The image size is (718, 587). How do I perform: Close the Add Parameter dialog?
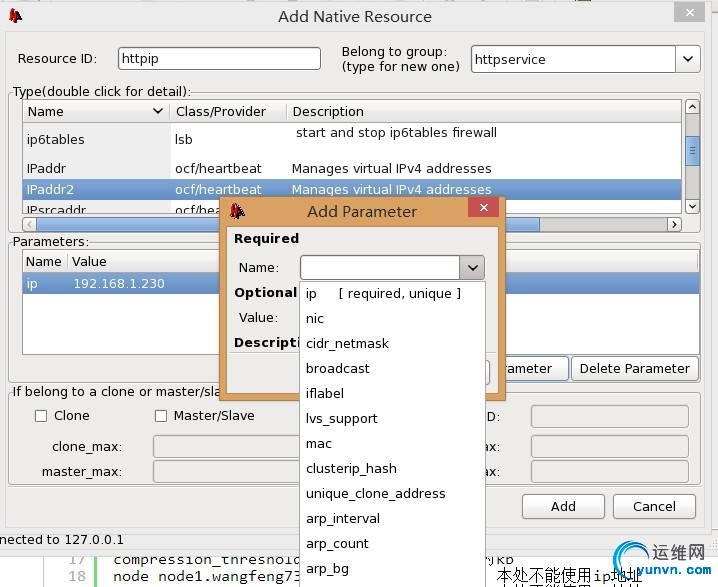pyautogui.click(x=484, y=208)
